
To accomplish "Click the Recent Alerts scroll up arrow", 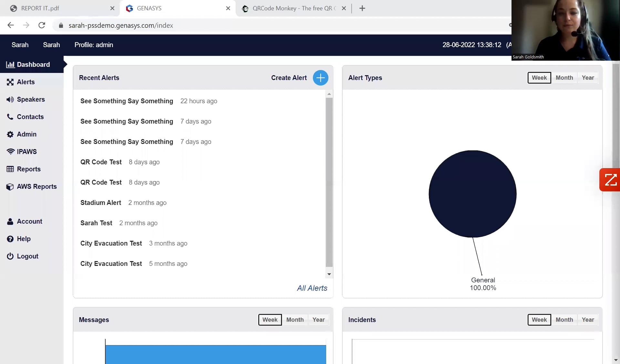I will (x=329, y=94).
